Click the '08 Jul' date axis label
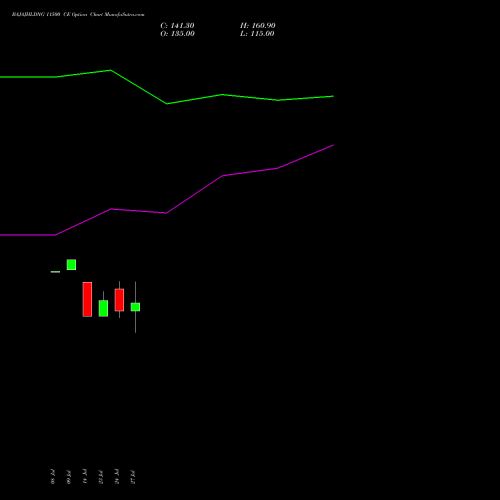500x500 pixels. 53,477
